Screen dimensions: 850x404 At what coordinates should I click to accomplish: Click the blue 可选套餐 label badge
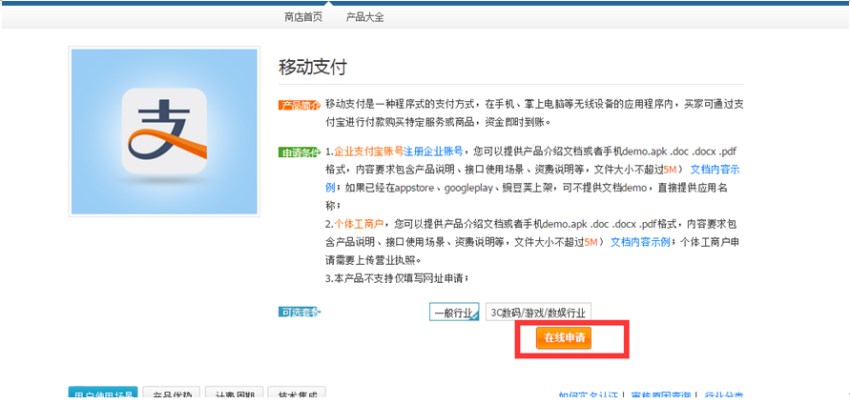point(300,312)
